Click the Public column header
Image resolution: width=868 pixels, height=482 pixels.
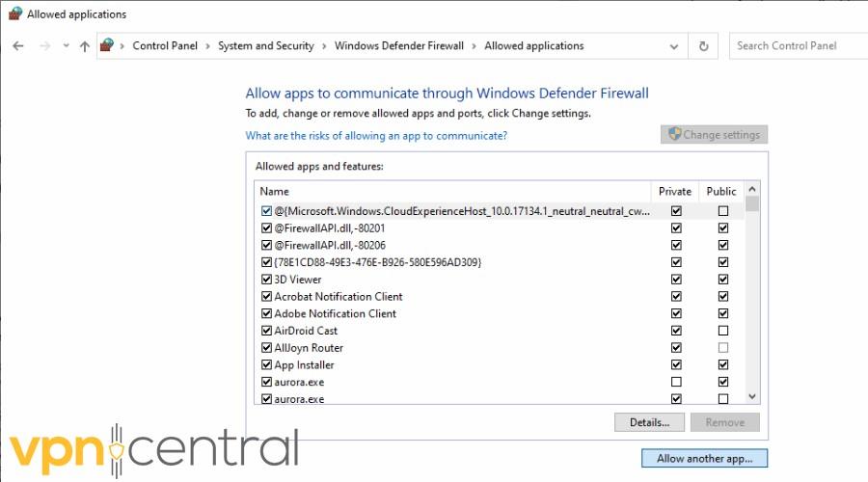pyautogui.click(x=721, y=192)
